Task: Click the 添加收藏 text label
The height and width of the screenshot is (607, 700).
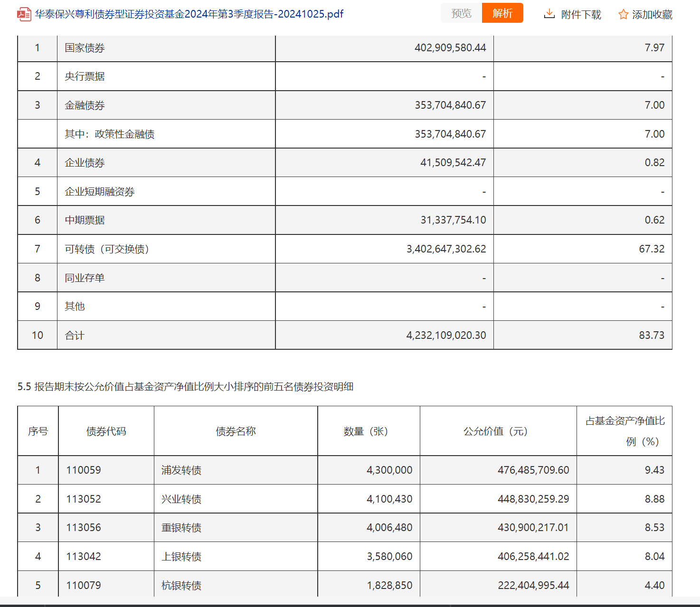Action: [652, 15]
